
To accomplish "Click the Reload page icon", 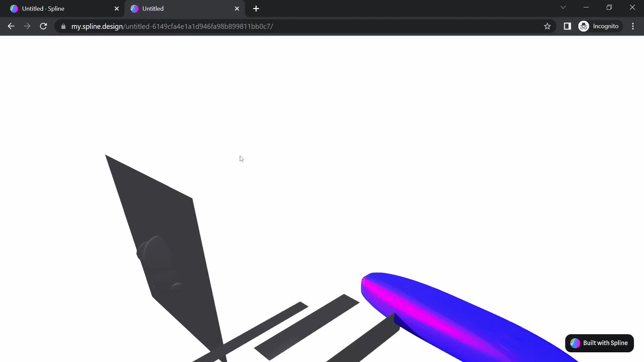I will click(43, 26).
